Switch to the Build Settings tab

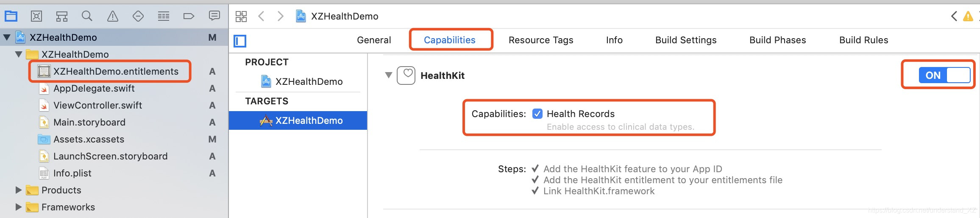click(686, 40)
